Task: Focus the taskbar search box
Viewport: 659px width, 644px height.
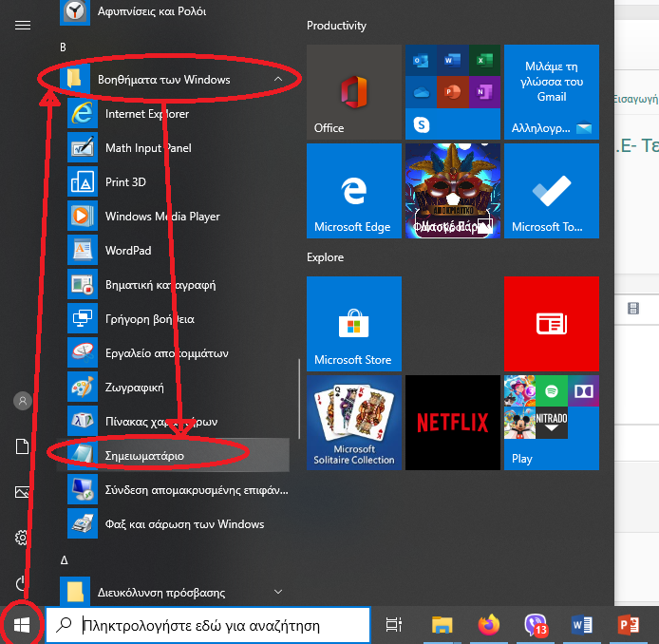Action: tap(208, 626)
